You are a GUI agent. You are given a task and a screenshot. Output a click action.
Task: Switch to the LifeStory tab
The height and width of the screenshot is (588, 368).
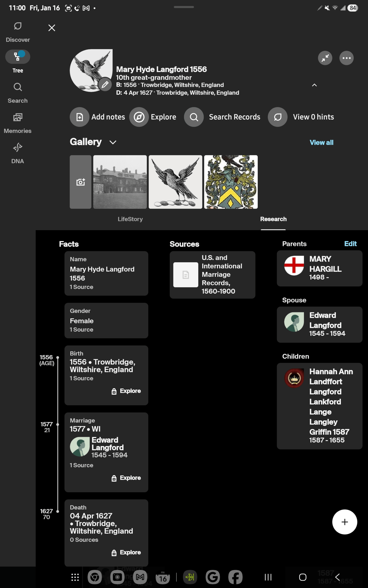130,219
